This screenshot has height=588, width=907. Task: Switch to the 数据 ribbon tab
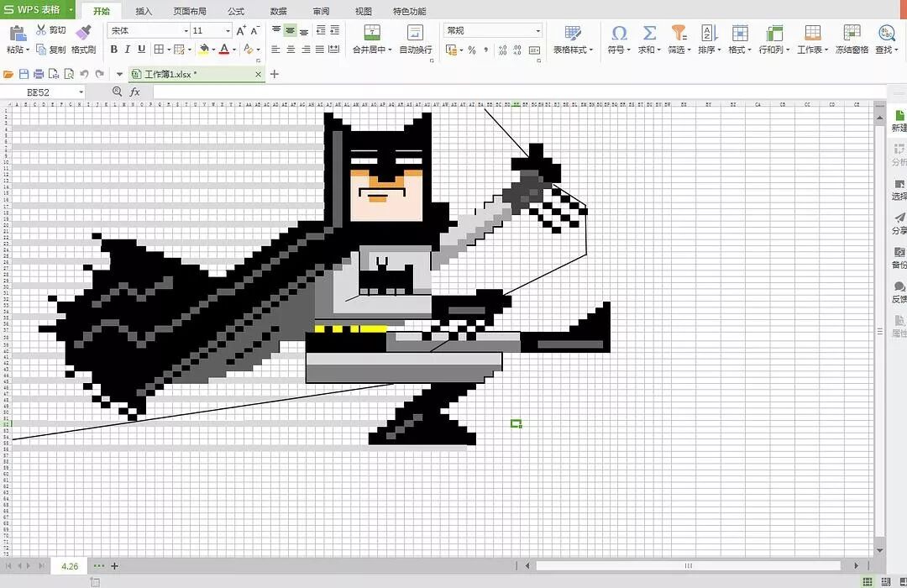point(278,11)
